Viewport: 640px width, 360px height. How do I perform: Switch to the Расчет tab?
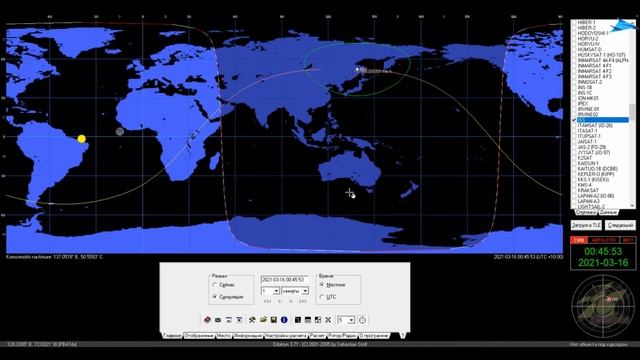click(317, 336)
